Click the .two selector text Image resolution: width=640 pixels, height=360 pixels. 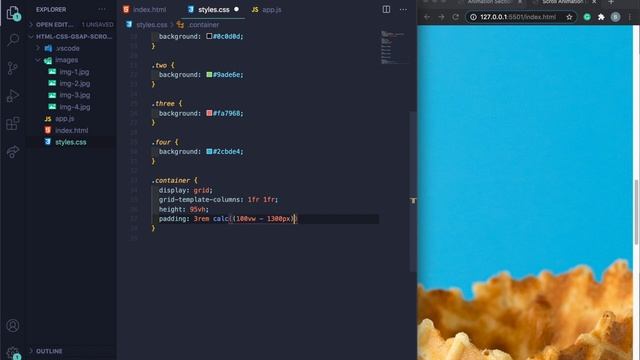click(x=159, y=65)
